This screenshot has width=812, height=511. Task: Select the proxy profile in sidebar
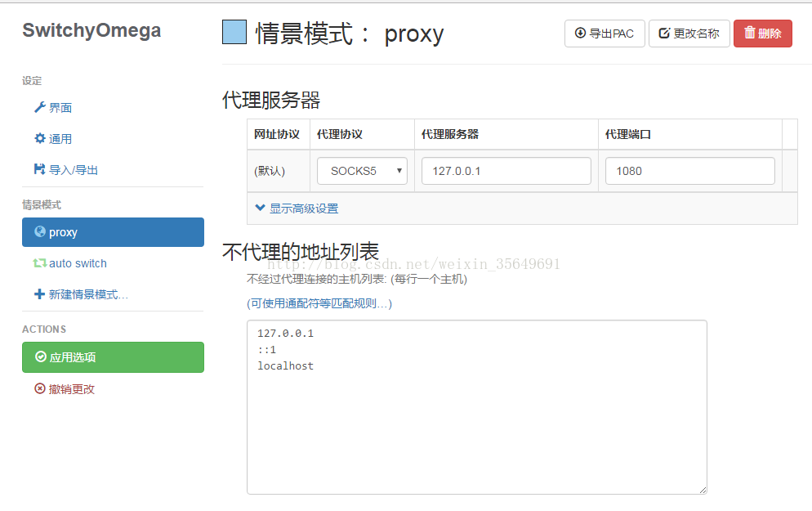coord(113,232)
